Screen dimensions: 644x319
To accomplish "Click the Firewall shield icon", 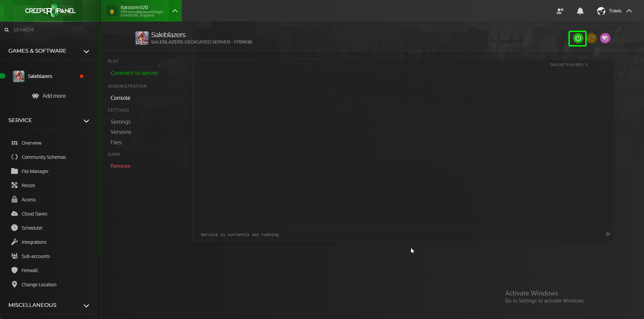I will tap(14, 270).
